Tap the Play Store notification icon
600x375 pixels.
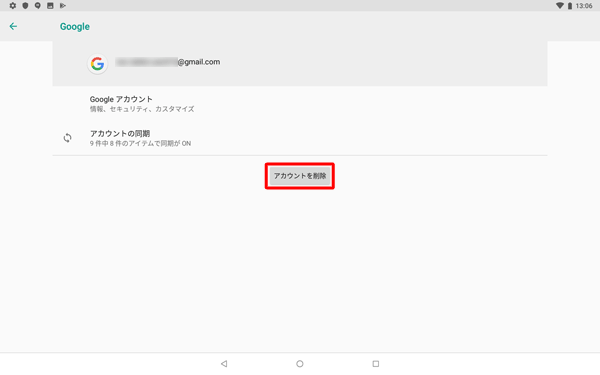pos(63,6)
